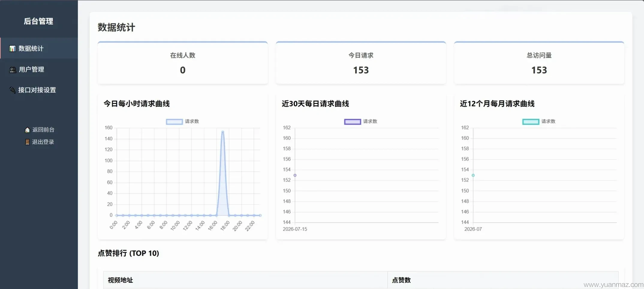
Task: Go to 接口对接设置 menu item
Action: 39,90
